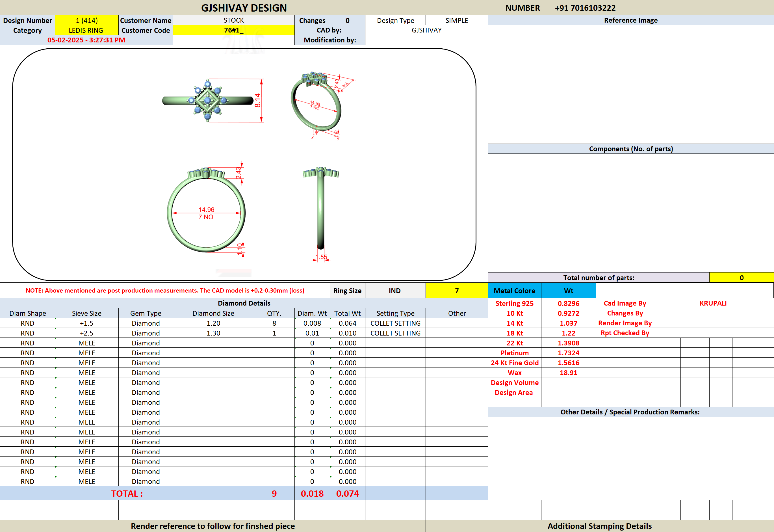
Task: Click the Design Volume label
Action: [x=514, y=383]
